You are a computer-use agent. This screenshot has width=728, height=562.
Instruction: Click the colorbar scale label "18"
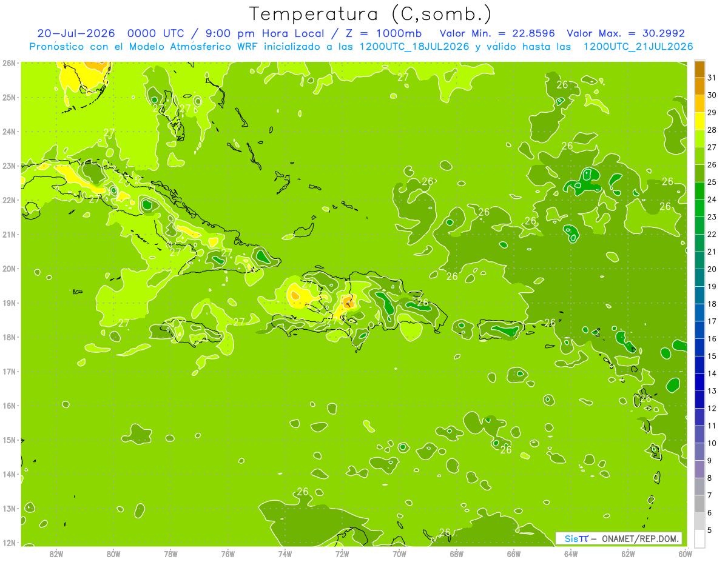712,304
